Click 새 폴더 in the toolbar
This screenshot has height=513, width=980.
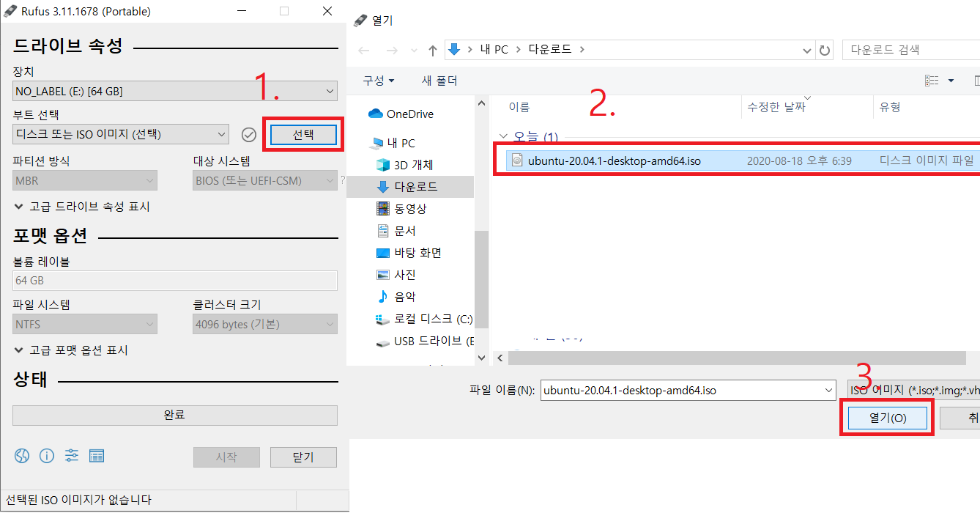(439, 81)
